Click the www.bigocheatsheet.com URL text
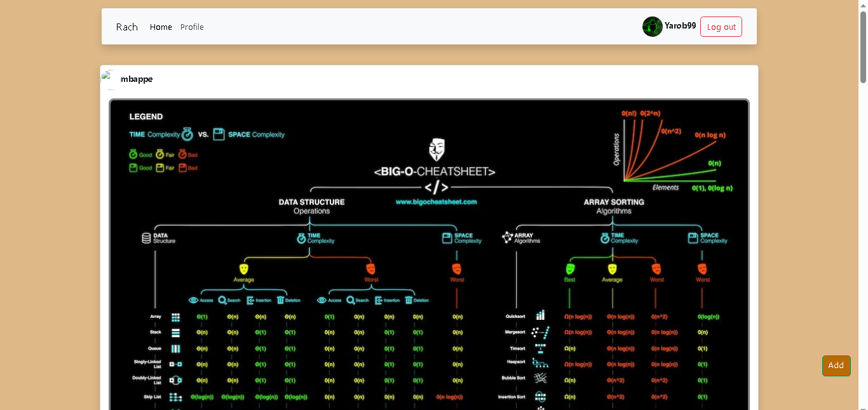Screen dimensions: 868x410 436,202
